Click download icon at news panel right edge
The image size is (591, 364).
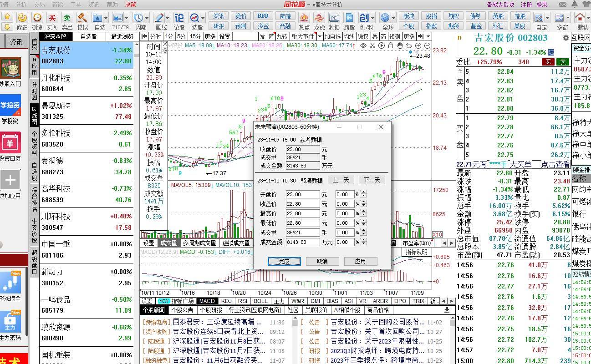click(447, 310)
